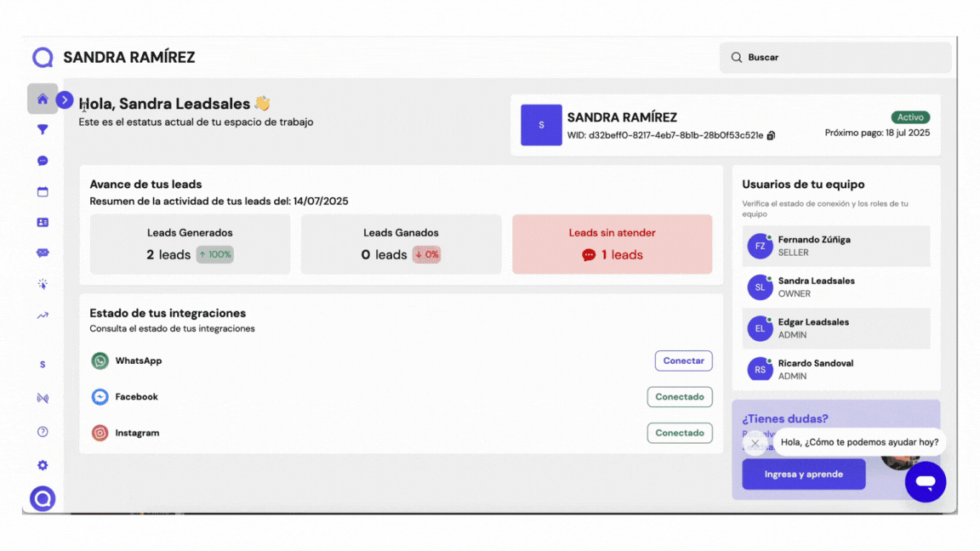980x551 pixels.
Task: Open the analytics trend arrow icon
Action: coord(43,315)
